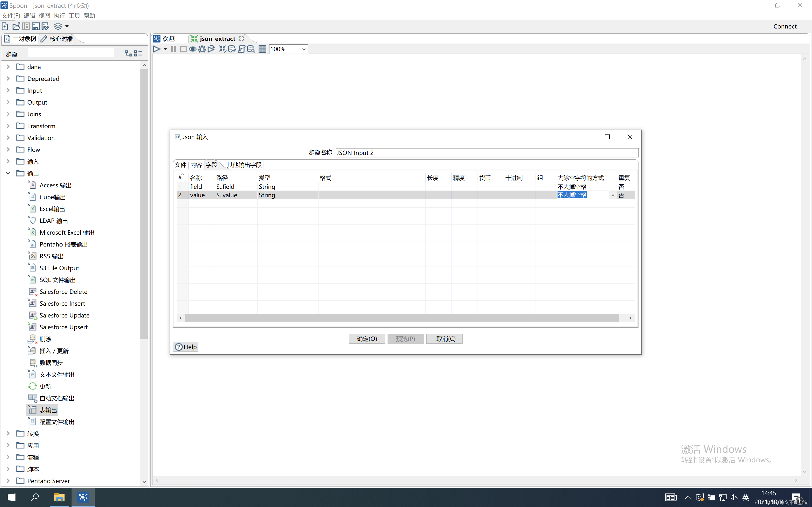Open file using toolbar folder icon
The height and width of the screenshot is (507, 812).
16,26
